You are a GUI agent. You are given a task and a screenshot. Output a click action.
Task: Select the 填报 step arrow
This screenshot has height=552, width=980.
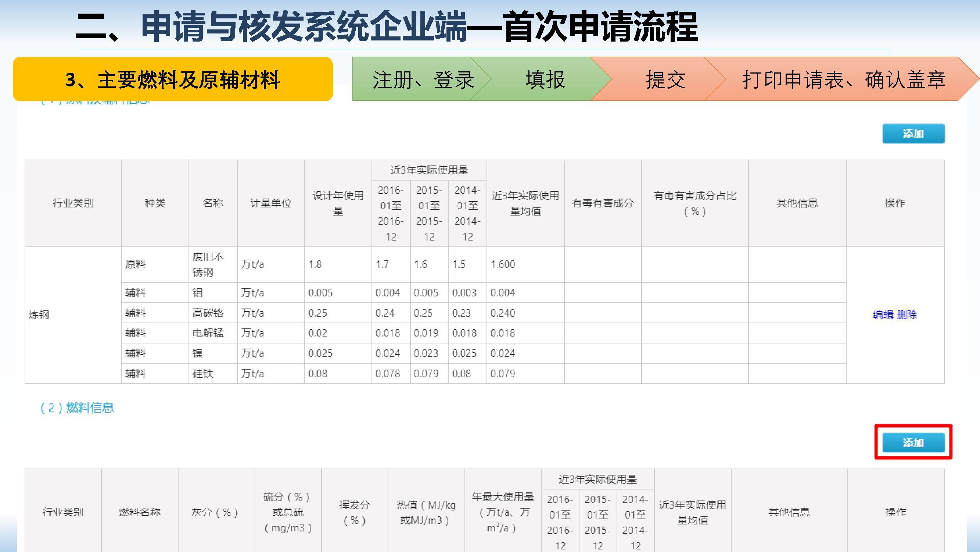pyautogui.click(x=545, y=79)
